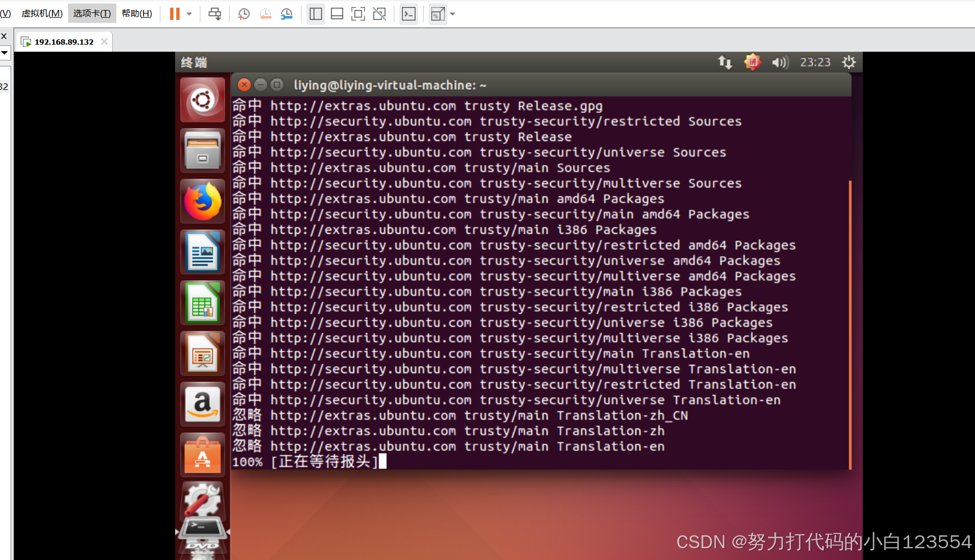Open the snapshot manager icon
The image size is (975, 560).
click(287, 14)
